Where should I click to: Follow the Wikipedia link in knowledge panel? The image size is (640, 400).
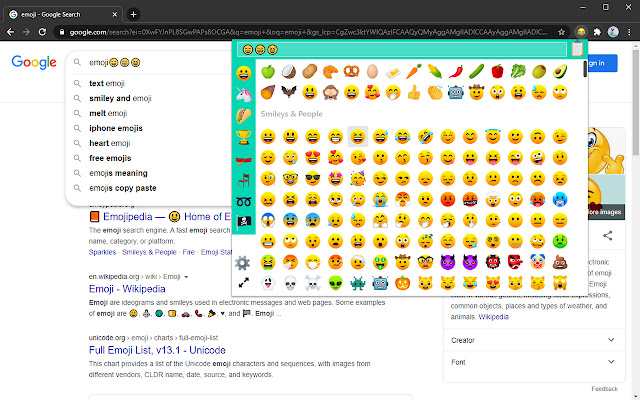point(493,317)
